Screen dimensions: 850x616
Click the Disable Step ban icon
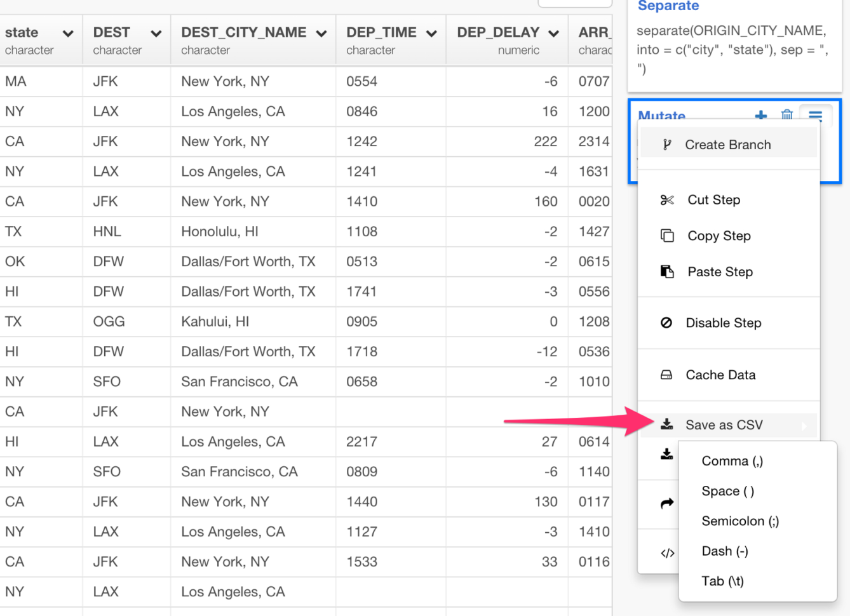(x=666, y=323)
